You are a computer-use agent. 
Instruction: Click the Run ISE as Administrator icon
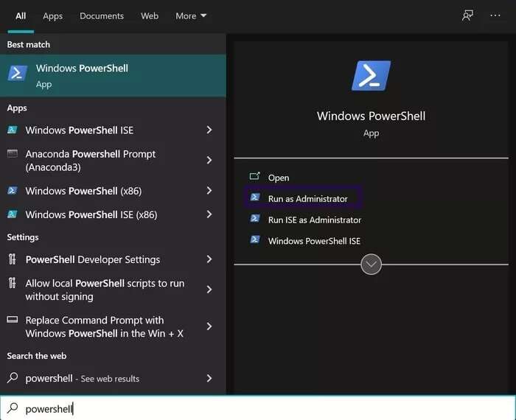pyautogui.click(x=255, y=218)
